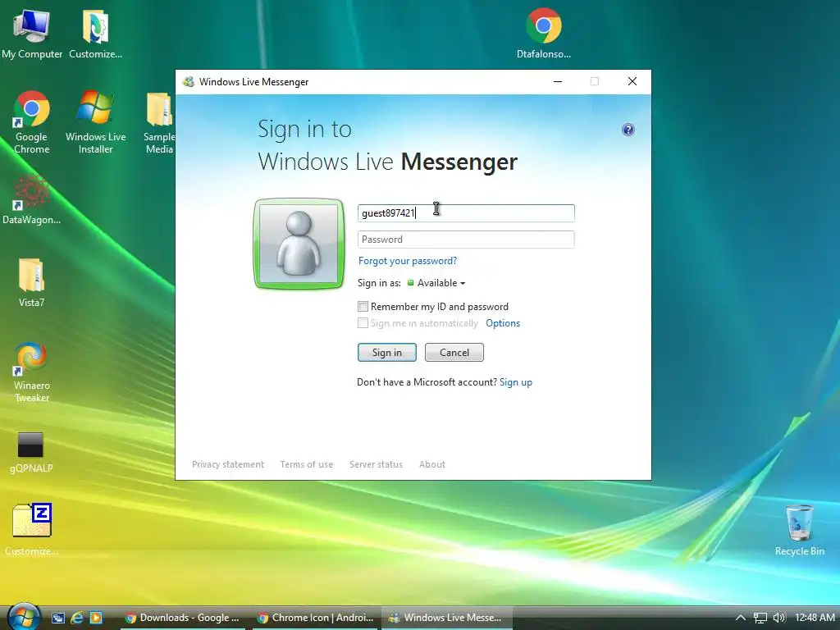This screenshot has width=840, height=630.
Task: Open the gQPNALP desktop icon
Action: 32,453
